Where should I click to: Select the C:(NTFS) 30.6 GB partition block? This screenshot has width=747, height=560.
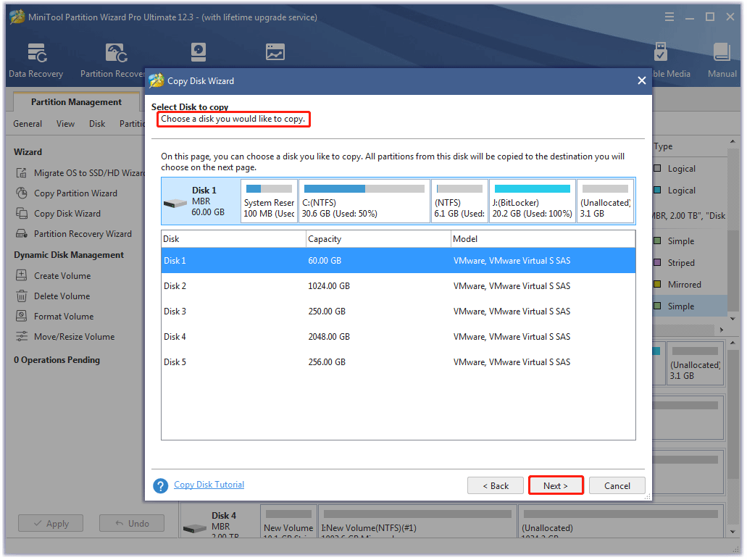click(x=364, y=201)
